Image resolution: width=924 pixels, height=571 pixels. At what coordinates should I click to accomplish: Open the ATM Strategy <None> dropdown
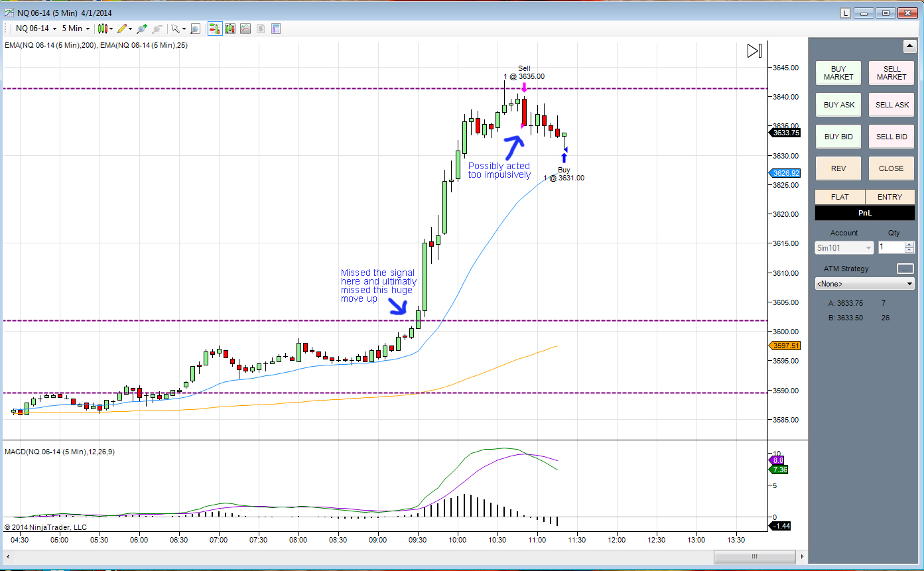[864, 283]
